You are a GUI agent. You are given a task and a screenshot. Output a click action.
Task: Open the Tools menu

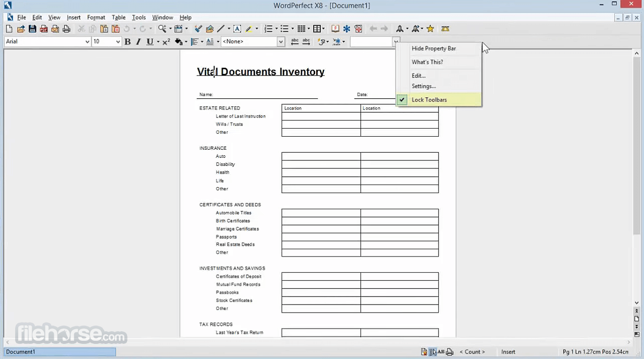click(x=139, y=17)
